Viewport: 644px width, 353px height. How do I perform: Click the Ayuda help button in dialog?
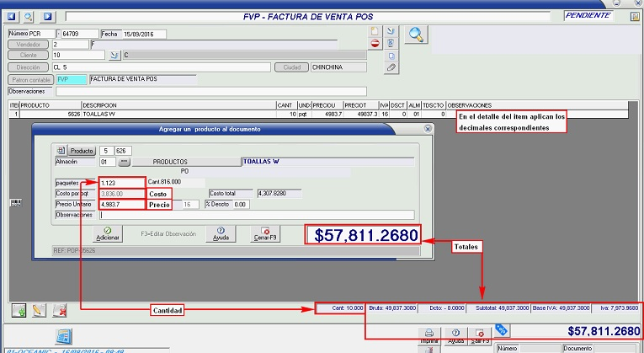(x=221, y=233)
